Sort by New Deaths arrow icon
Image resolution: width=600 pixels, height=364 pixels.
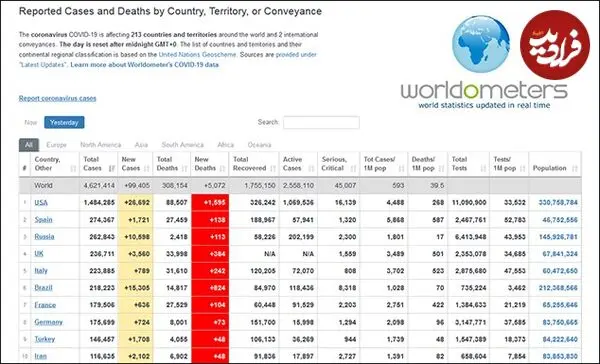(223, 168)
